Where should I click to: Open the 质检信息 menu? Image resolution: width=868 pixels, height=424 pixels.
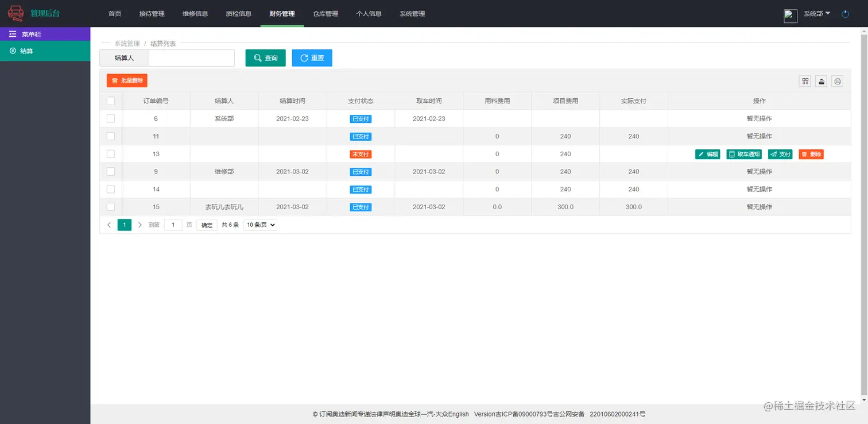click(x=238, y=14)
